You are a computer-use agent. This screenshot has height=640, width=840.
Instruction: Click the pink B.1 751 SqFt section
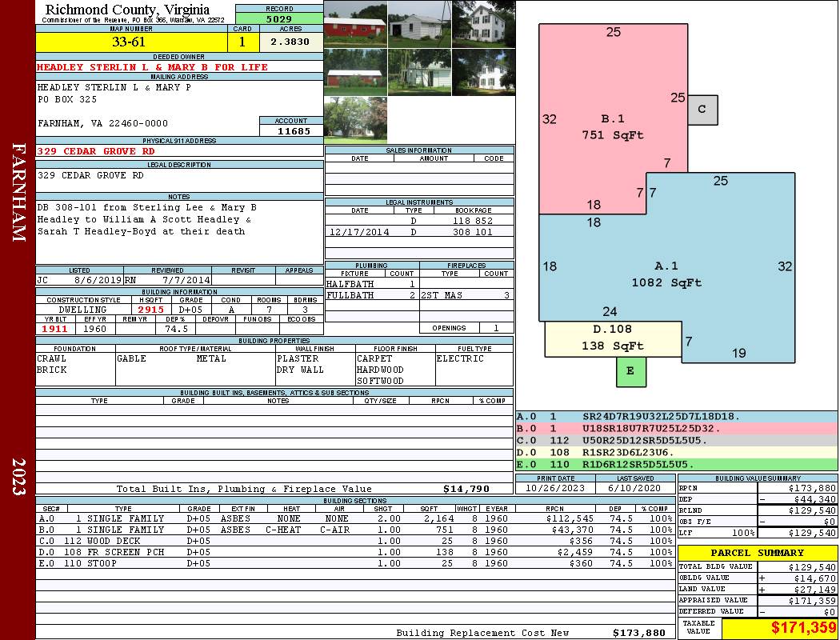(x=613, y=118)
